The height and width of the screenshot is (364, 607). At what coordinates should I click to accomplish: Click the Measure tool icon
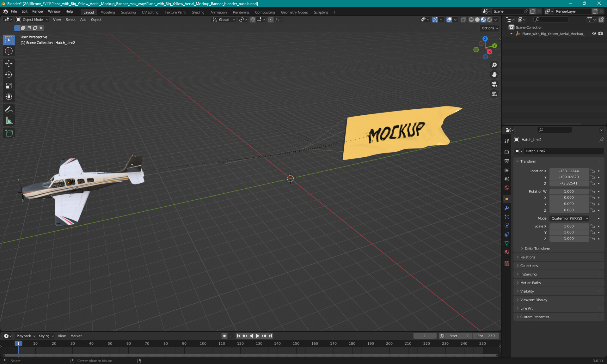tap(9, 120)
